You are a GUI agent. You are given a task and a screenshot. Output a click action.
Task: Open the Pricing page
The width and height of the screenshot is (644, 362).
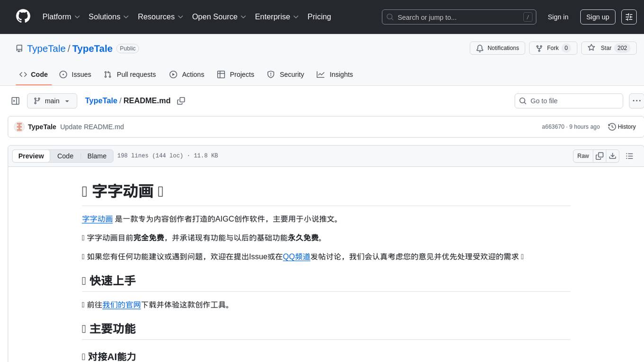319,17
